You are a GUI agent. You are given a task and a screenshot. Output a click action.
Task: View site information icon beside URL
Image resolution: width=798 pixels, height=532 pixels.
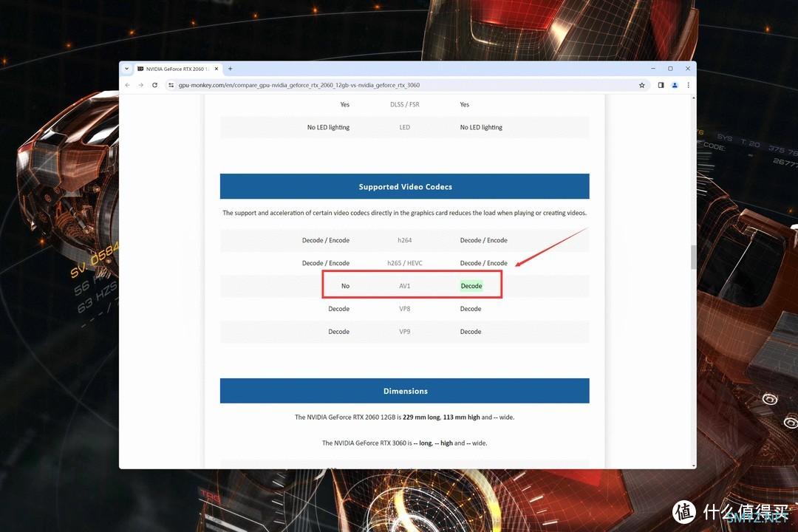[x=171, y=85]
